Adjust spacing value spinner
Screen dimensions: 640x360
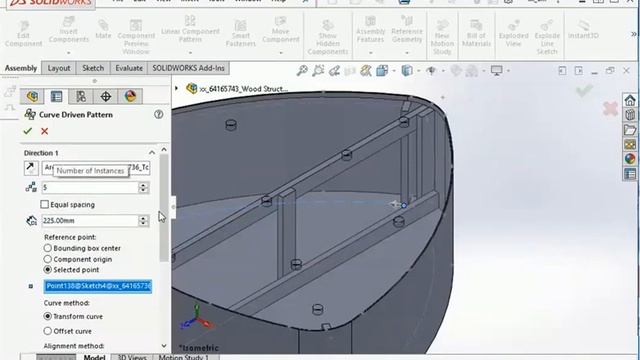(143, 220)
